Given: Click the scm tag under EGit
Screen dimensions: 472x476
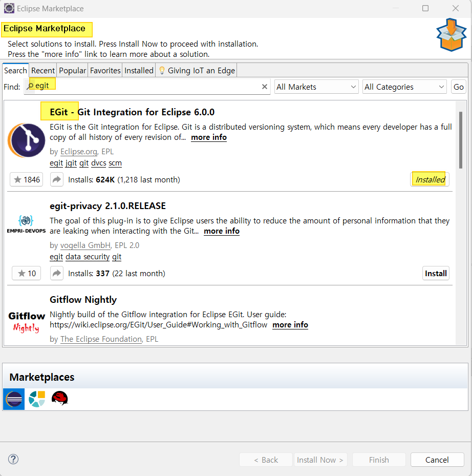Looking at the screenshot, I should pos(115,163).
